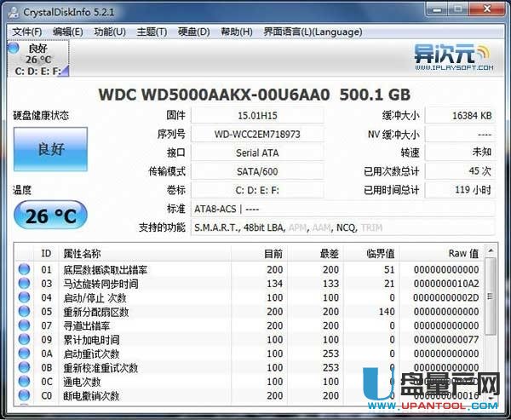The width and height of the screenshot is (511, 420).
Task: Open the 功能(U) menu
Action: 109,32
